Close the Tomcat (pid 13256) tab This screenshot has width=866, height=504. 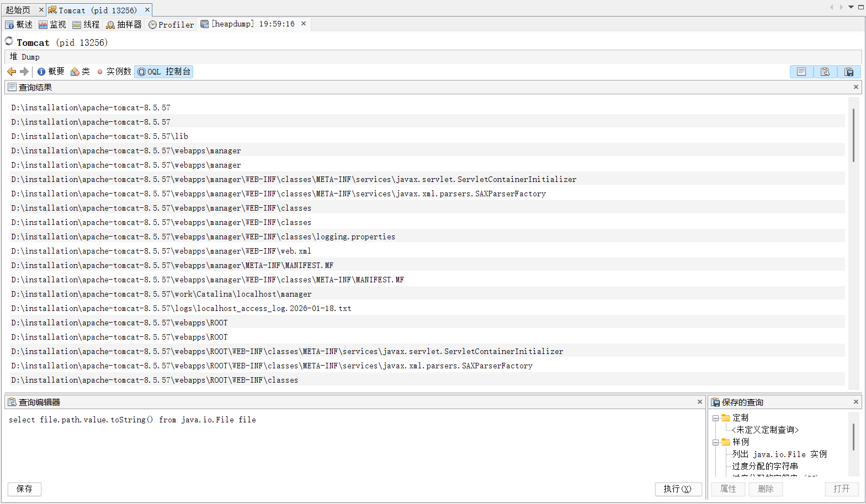coord(147,10)
